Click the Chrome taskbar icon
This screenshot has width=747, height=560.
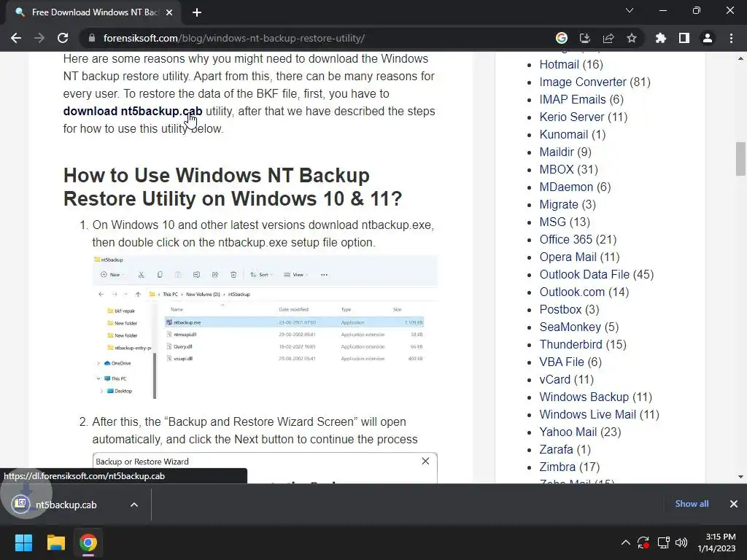pos(88,542)
